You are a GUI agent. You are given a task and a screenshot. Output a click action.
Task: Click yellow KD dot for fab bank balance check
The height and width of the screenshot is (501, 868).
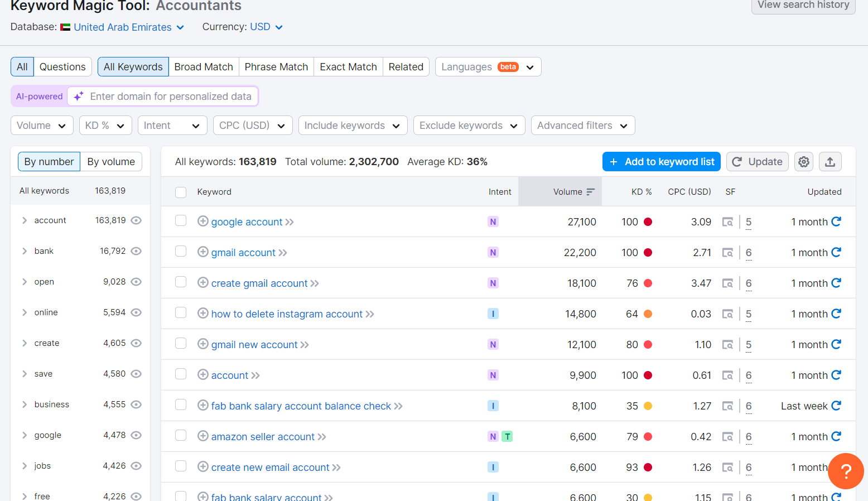[648, 406]
